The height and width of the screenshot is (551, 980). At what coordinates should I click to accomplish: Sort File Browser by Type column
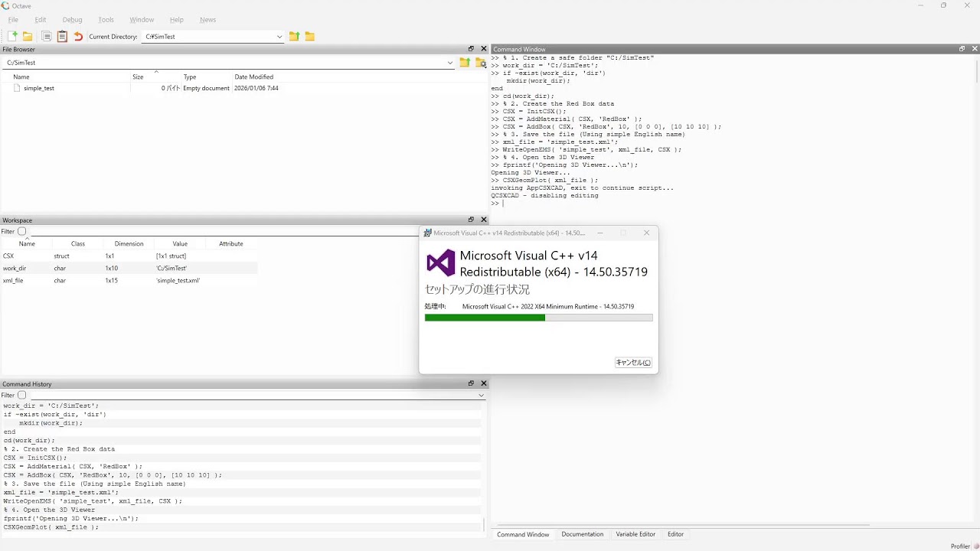(207, 77)
